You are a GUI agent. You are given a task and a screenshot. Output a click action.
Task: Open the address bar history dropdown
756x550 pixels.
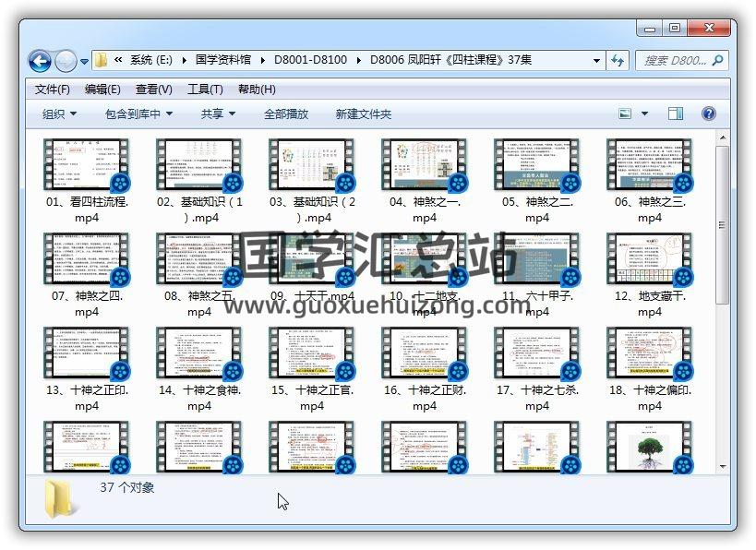pyautogui.click(x=596, y=61)
